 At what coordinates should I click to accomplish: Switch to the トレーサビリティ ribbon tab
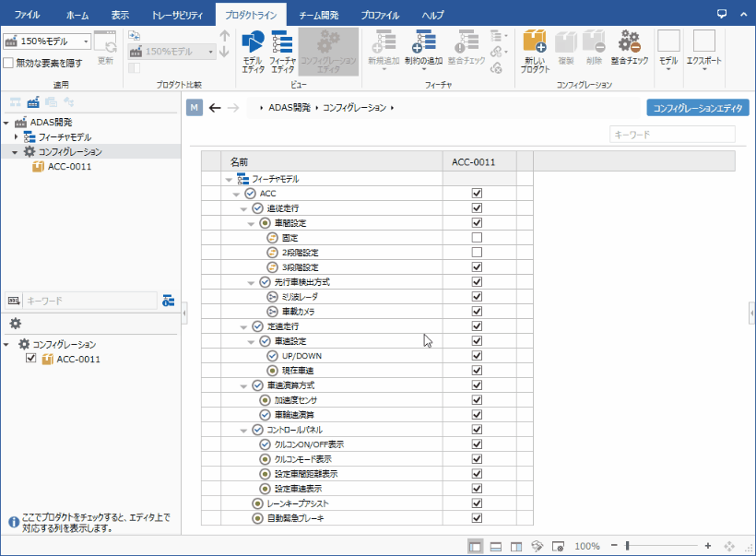tap(176, 16)
